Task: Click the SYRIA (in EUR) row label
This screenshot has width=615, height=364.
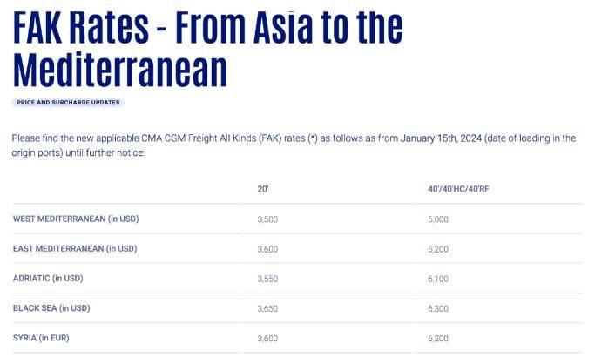Action: [41, 338]
